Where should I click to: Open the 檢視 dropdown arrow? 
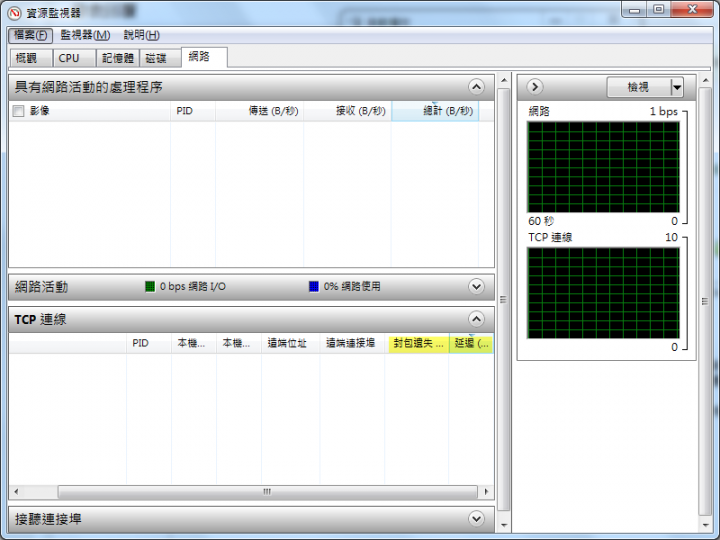click(677, 87)
